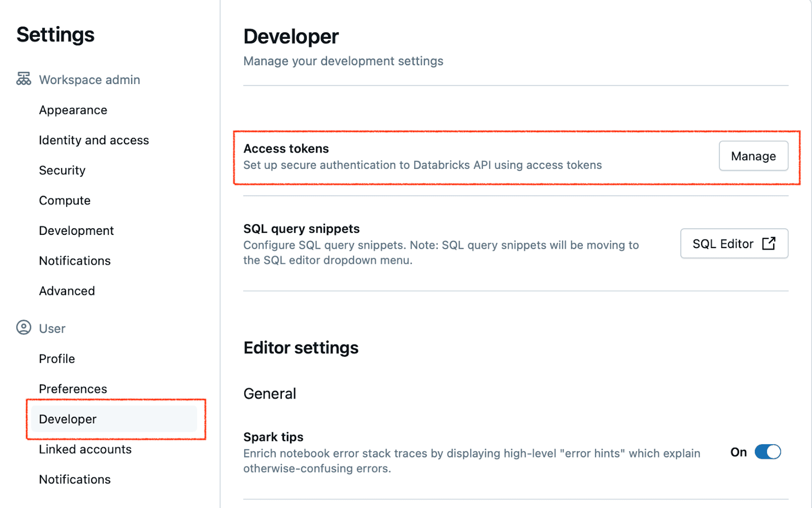Open Linked accounts settings
The image size is (812, 508).
(x=85, y=449)
